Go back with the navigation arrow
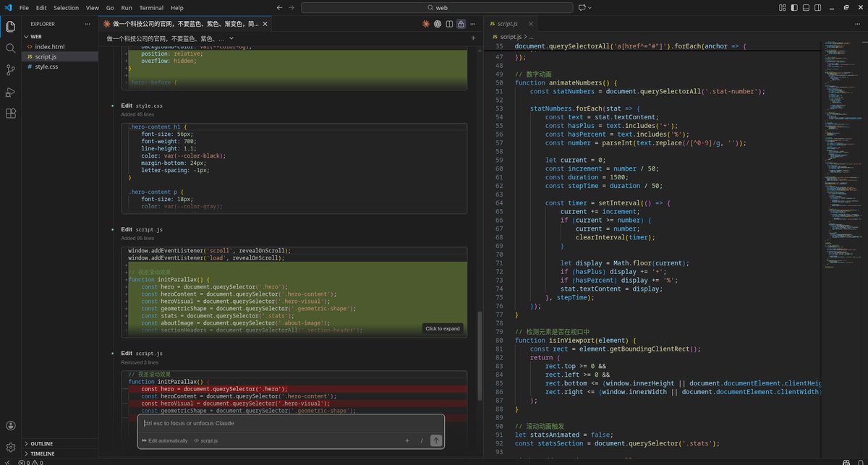868x465 pixels. 280,7
